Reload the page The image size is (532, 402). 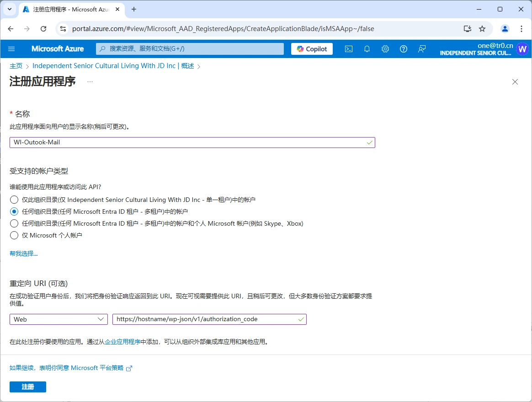click(43, 29)
